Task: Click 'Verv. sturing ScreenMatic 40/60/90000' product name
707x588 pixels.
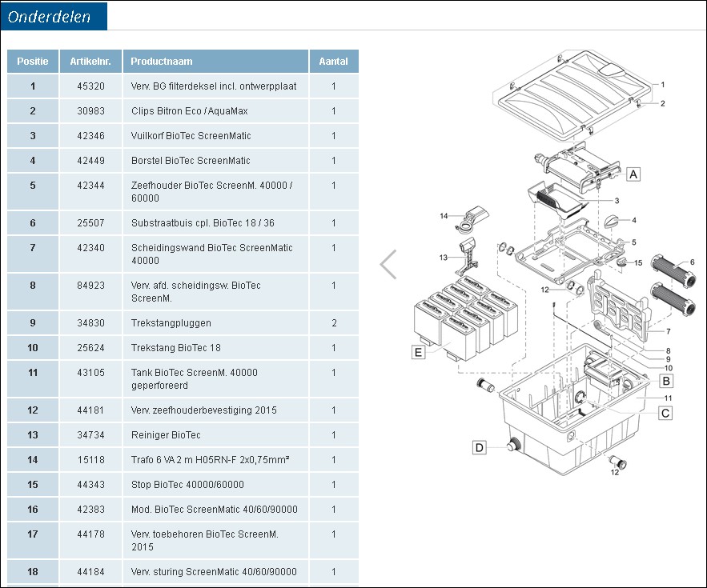Action: 214,572
